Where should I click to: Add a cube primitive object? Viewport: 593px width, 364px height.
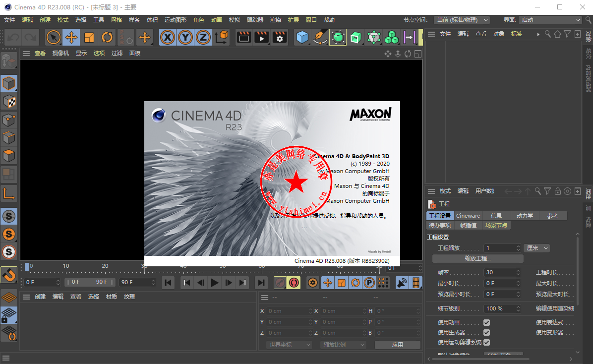coord(302,38)
